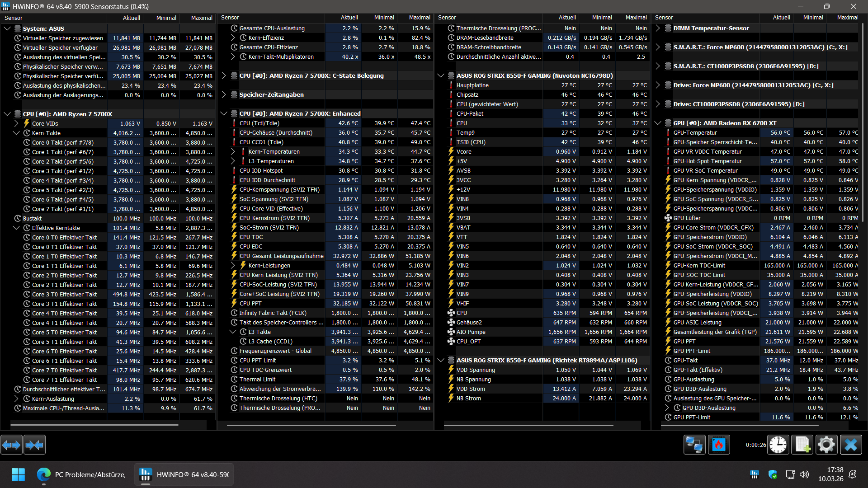Collapse the GPU AMD Radeon RX 6700 XT group
868x488 pixels.
pyautogui.click(x=658, y=123)
